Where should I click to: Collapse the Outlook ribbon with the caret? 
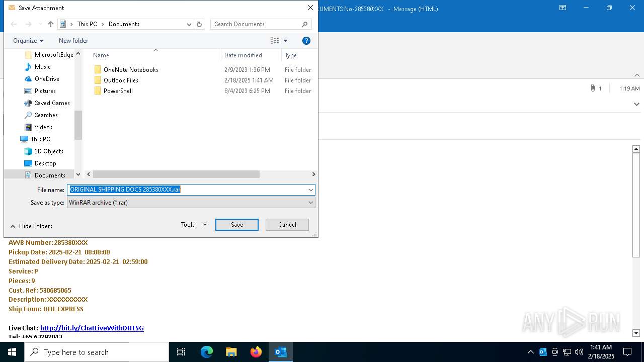(x=637, y=75)
